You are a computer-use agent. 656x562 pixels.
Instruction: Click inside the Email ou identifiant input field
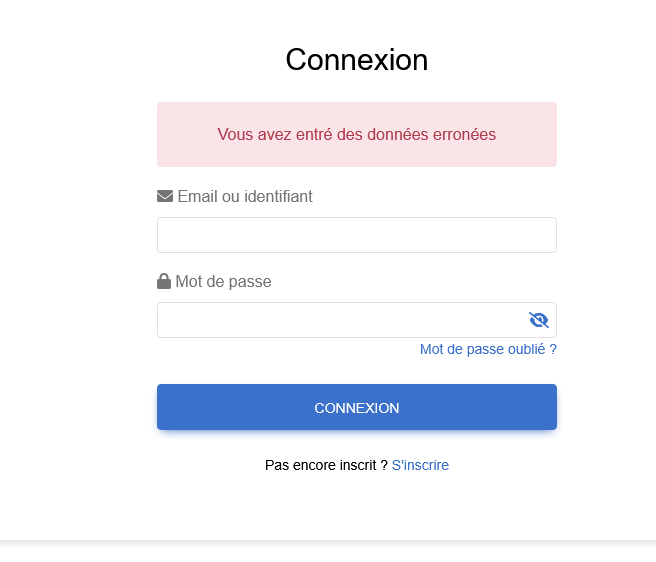point(357,235)
